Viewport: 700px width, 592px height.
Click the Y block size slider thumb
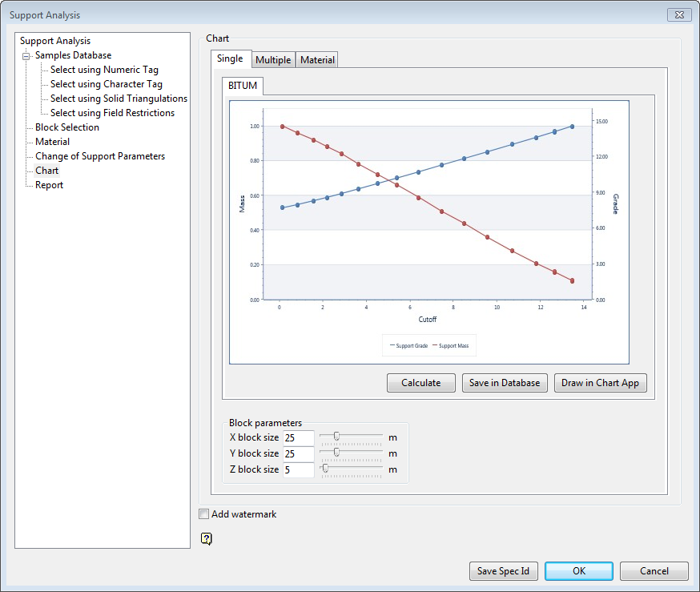pyautogui.click(x=336, y=453)
